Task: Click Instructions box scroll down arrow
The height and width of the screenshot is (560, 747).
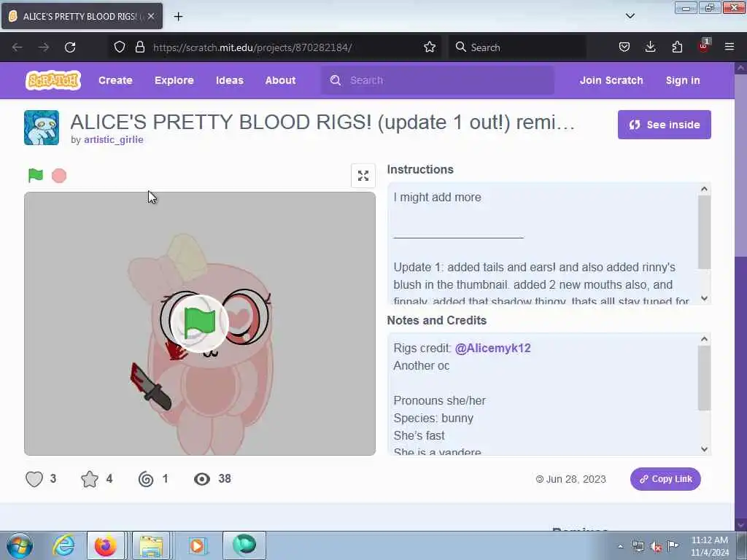Action: point(704,298)
